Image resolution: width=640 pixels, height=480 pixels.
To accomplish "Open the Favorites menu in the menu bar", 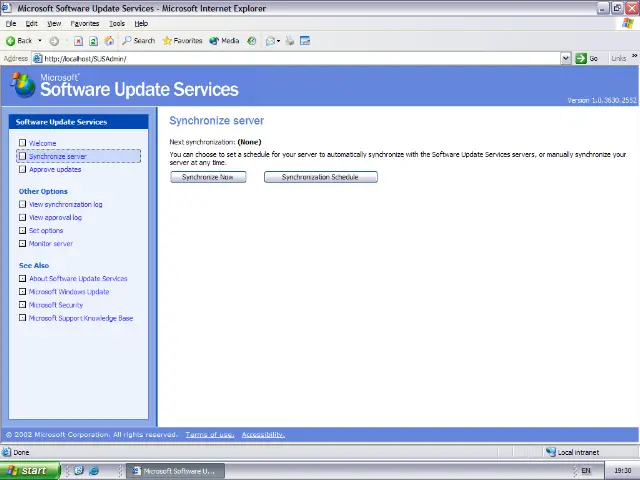I will click(84, 24).
